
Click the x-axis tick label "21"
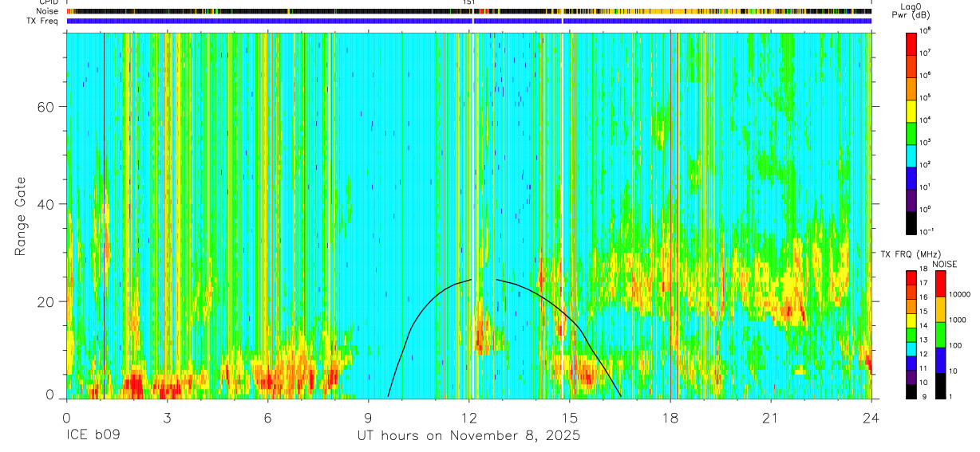coord(771,418)
